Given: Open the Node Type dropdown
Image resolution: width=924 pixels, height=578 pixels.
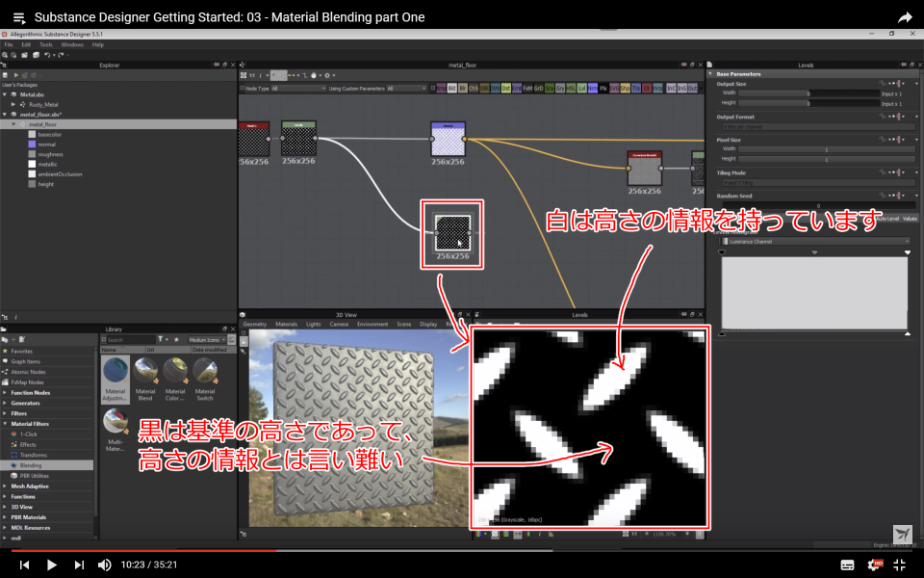Looking at the screenshot, I should click(x=298, y=89).
